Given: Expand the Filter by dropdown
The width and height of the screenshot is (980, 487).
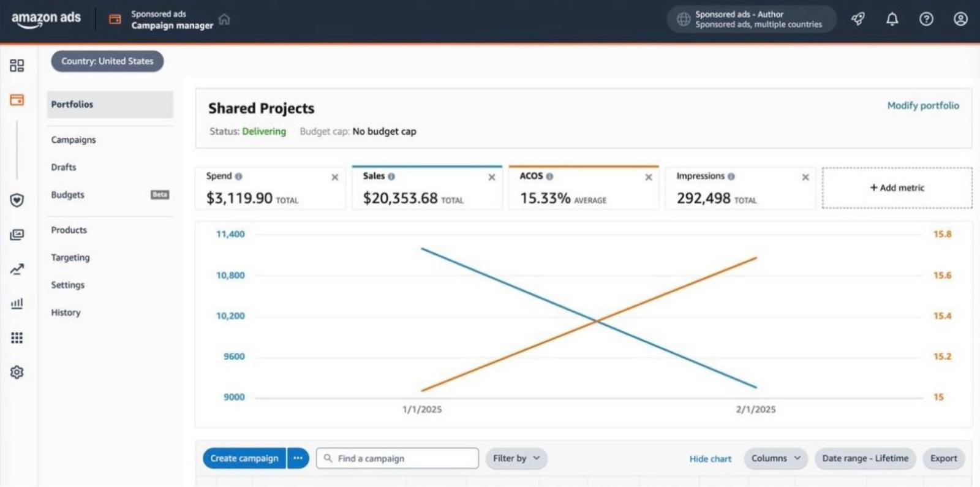Looking at the screenshot, I should pyautogui.click(x=516, y=458).
